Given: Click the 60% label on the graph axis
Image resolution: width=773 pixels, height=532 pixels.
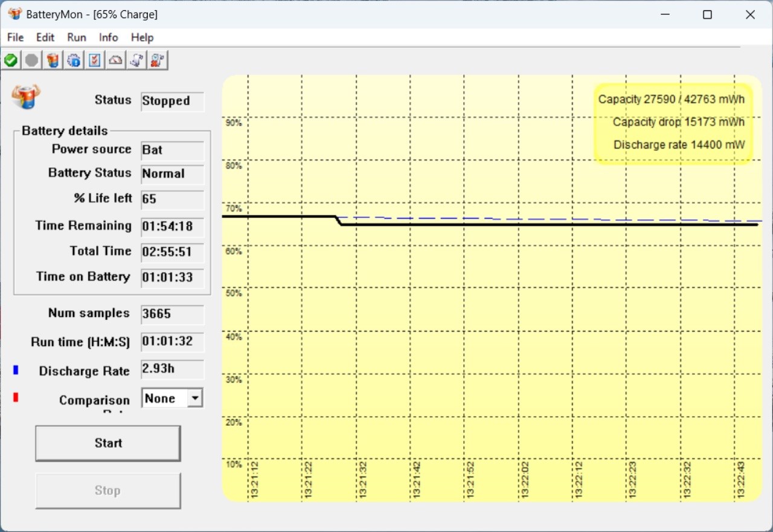Looking at the screenshot, I should [x=234, y=251].
